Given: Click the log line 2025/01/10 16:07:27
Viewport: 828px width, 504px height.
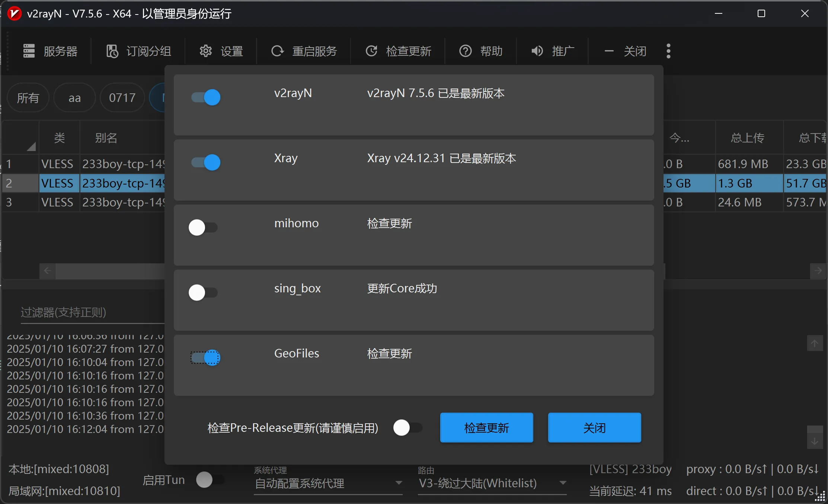Looking at the screenshot, I should pyautogui.click(x=85, y=349).
